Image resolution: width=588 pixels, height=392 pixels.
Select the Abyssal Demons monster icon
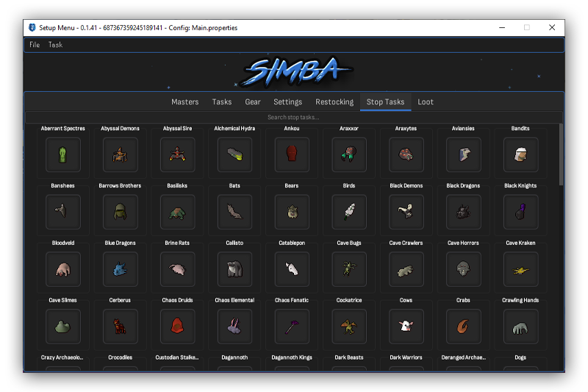pyautogui.click(x=120, y=154)
